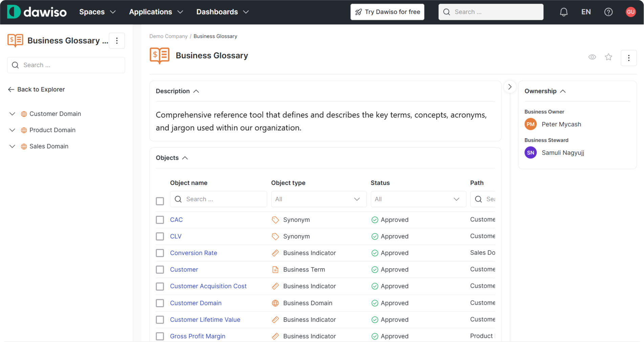Viewport: 644px width, 342px height.
Task: Expand Customer Domain in the sidebar tree
Action: pos(12,114)
